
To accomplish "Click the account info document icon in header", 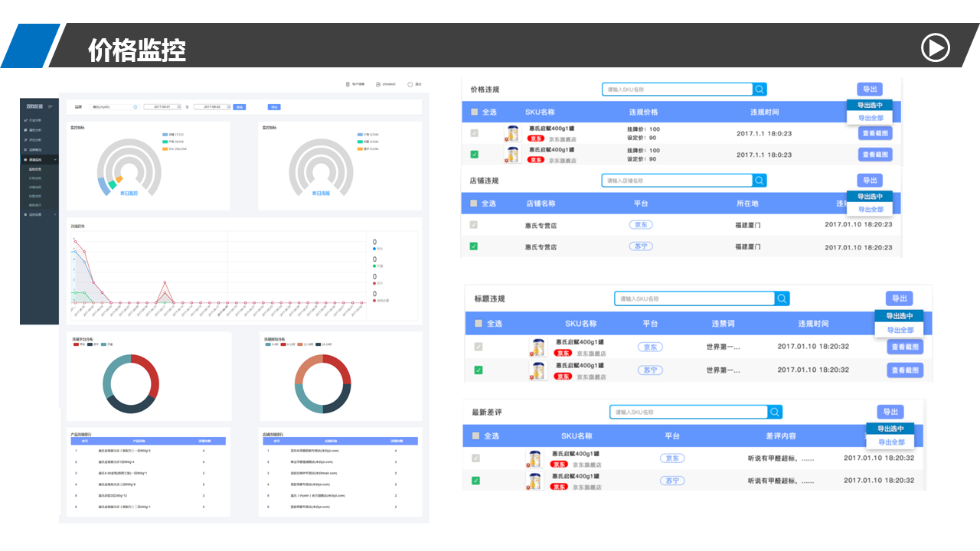I will (348, 84).
